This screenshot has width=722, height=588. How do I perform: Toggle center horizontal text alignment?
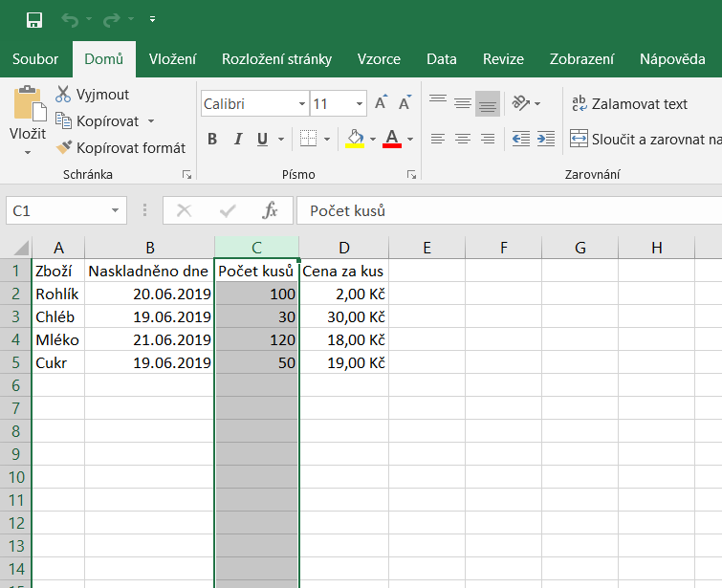tap(463, 139)
